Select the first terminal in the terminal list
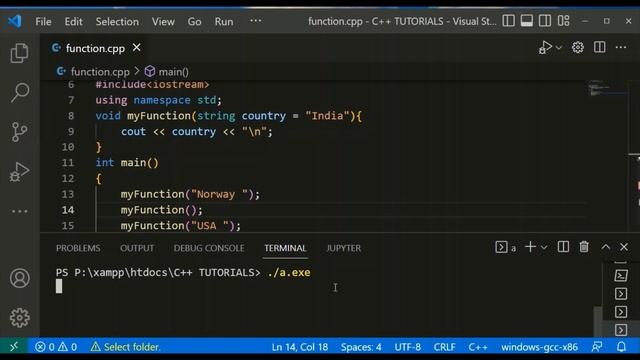This screenshot has width=640, height=360. click(x=621, y=276)
